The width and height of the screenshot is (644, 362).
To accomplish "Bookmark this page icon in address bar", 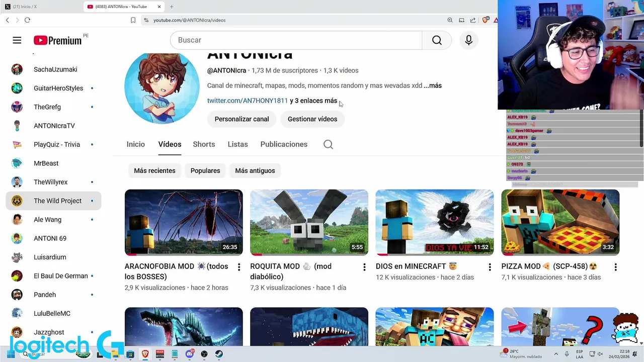I will pyautogui.click(x=133, y=20).
